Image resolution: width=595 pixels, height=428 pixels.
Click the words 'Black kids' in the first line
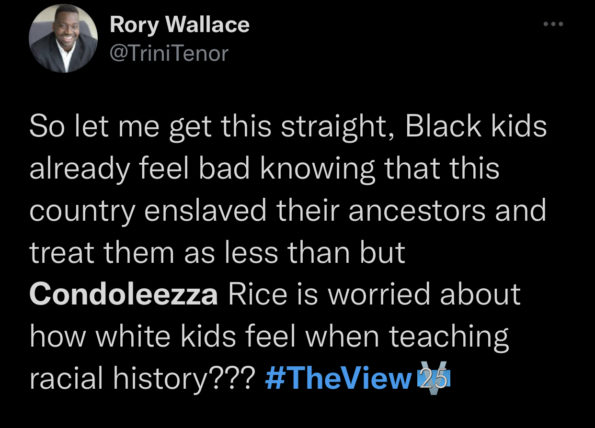click(x=476, y=126)
